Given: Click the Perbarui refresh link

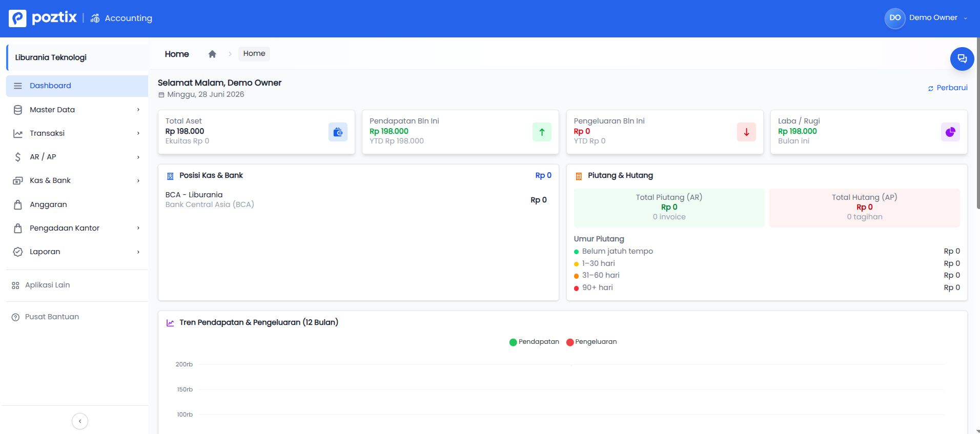Looking at the screenshot, I should click(948, 88).
